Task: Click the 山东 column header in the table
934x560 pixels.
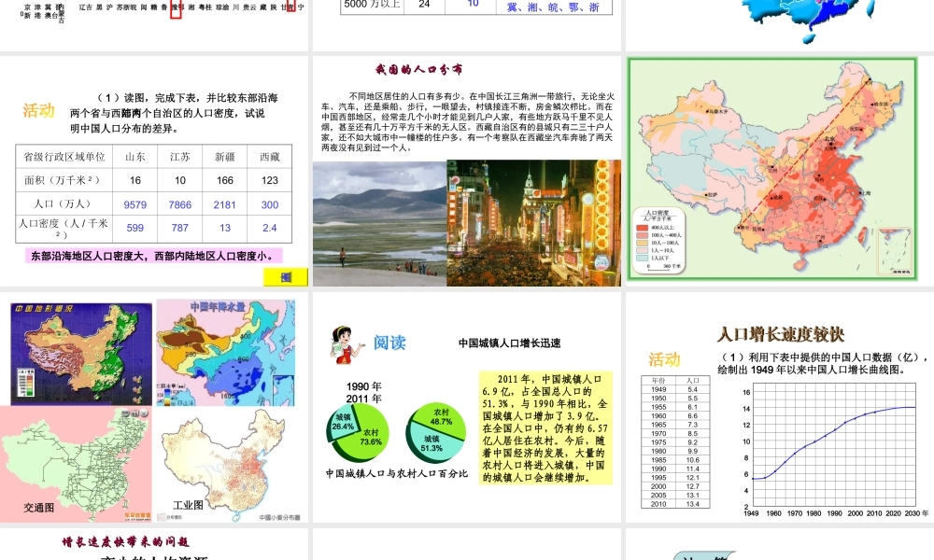Action: [135, 157]
